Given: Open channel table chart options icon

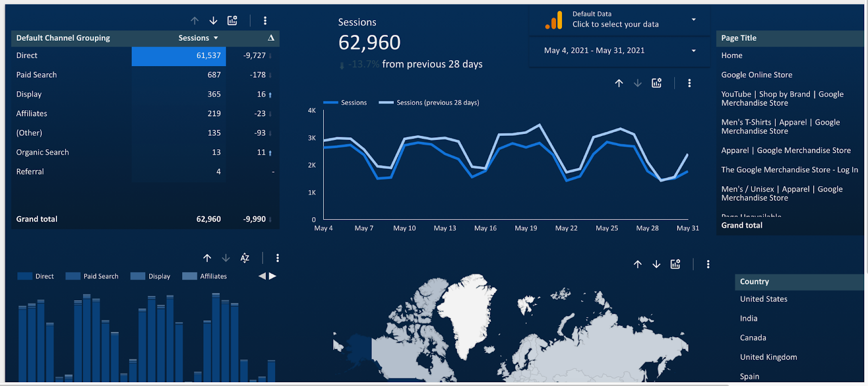Looking at the screenshot, I should pos(232,21).
